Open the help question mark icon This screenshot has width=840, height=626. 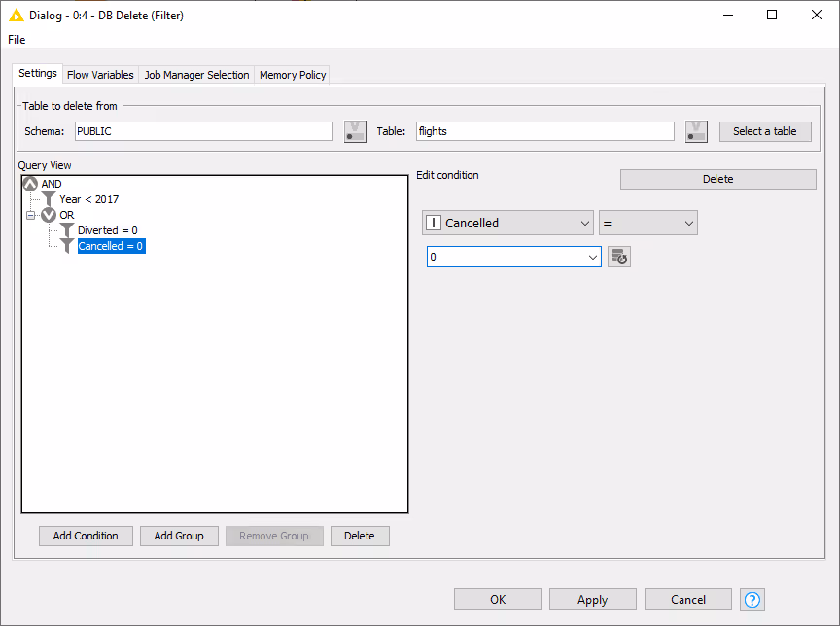752,599
